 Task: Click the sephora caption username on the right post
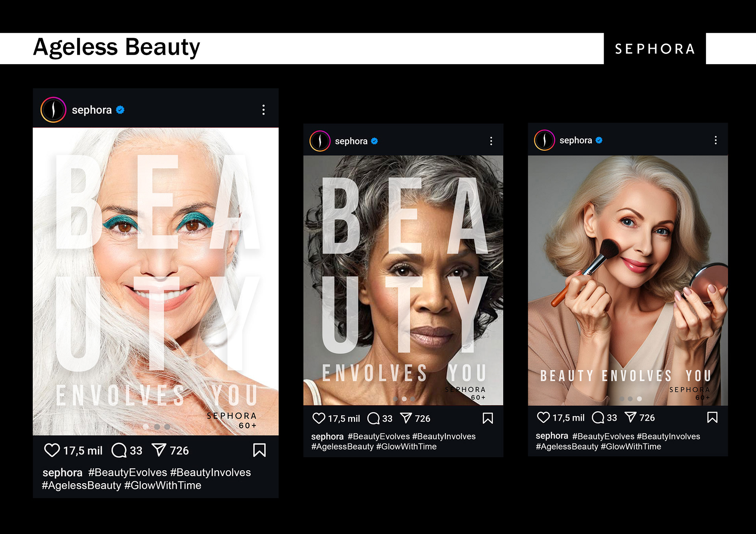(552, 436)
